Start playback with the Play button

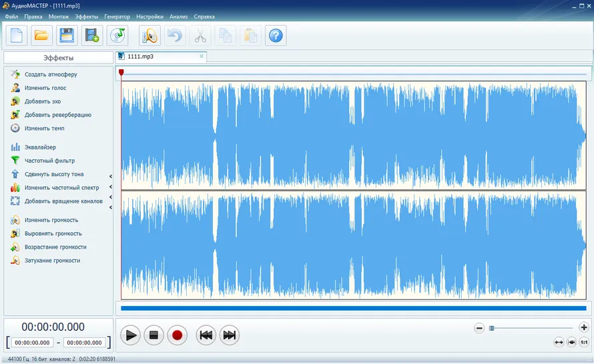131,335
